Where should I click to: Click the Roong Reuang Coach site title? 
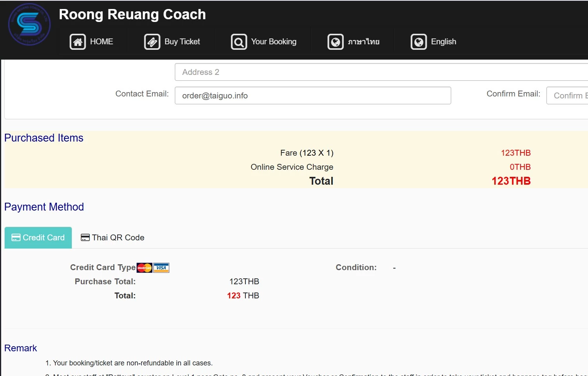click(x=132, y=15)
